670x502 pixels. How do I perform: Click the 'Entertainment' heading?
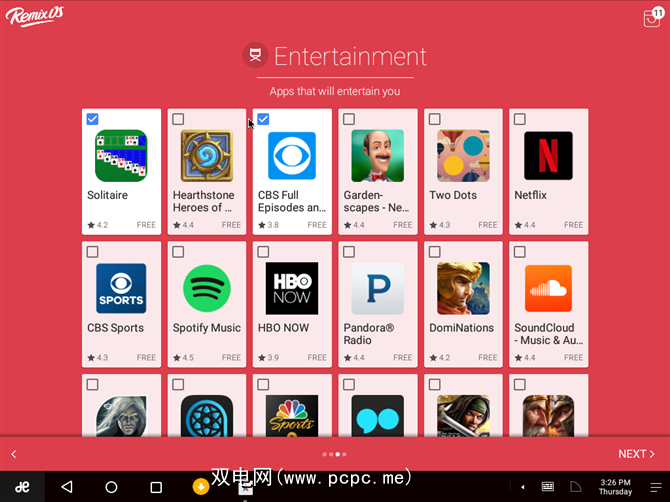pos(350,56)
